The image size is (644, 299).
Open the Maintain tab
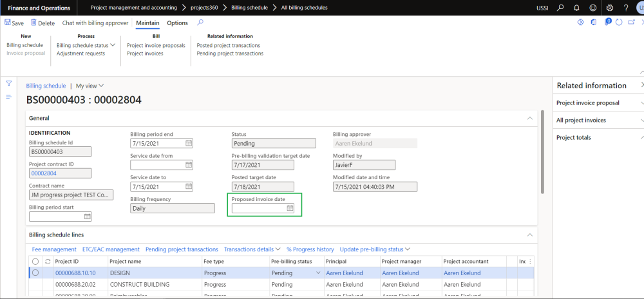(x=147, y=23)
